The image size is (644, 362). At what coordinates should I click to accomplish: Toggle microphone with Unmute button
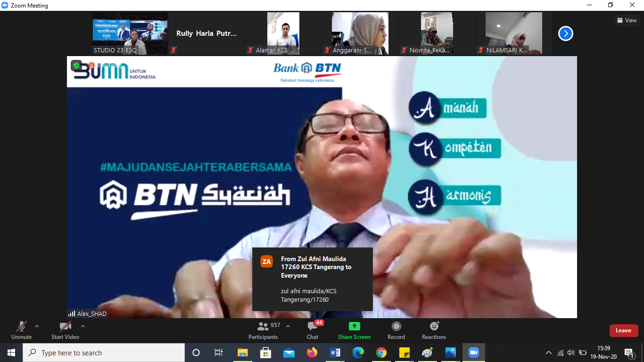22,330
